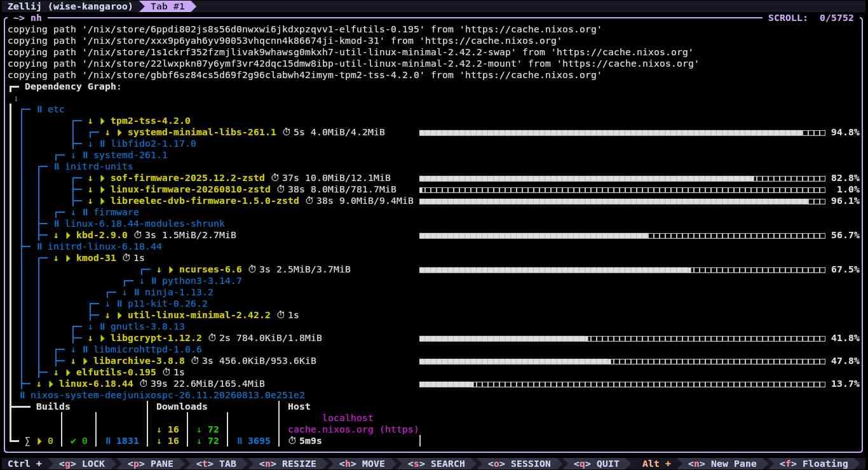
Task: Click the Host column header
Action: point(299,406)
